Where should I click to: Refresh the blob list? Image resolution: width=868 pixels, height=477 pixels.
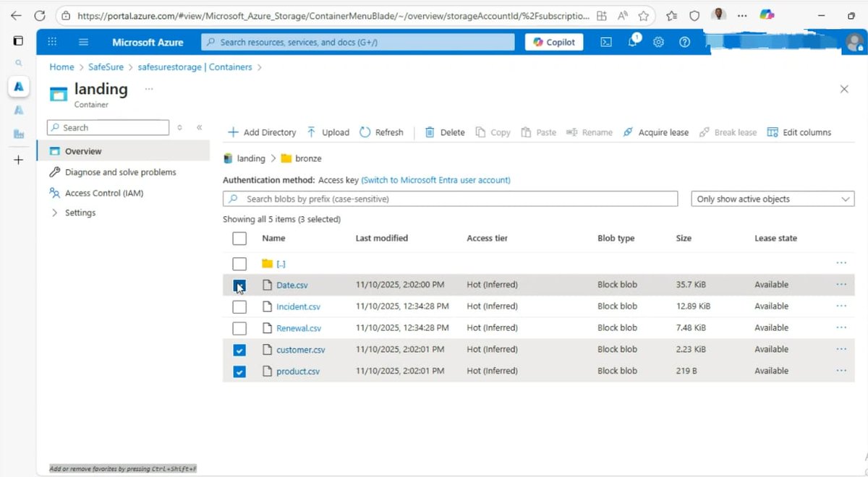pyautogui.click(x=381, y=132)
